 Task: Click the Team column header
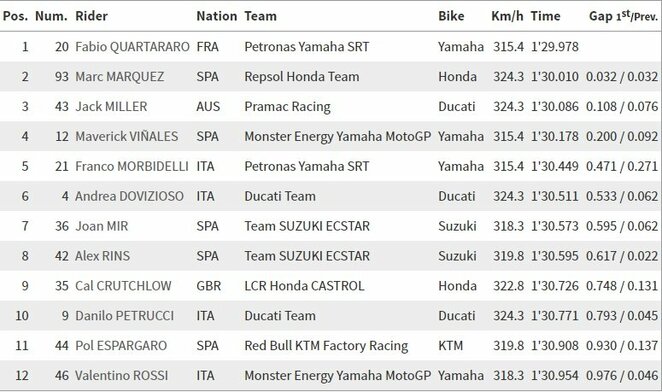[x=260, y=16]
